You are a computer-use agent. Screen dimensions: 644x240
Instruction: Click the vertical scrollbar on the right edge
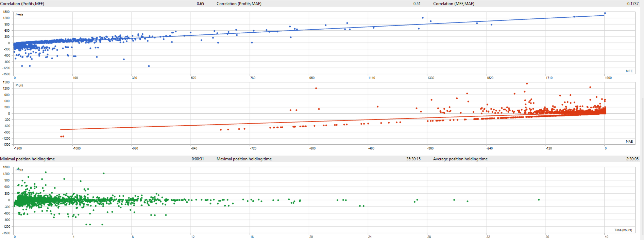(x=642, y=167)
